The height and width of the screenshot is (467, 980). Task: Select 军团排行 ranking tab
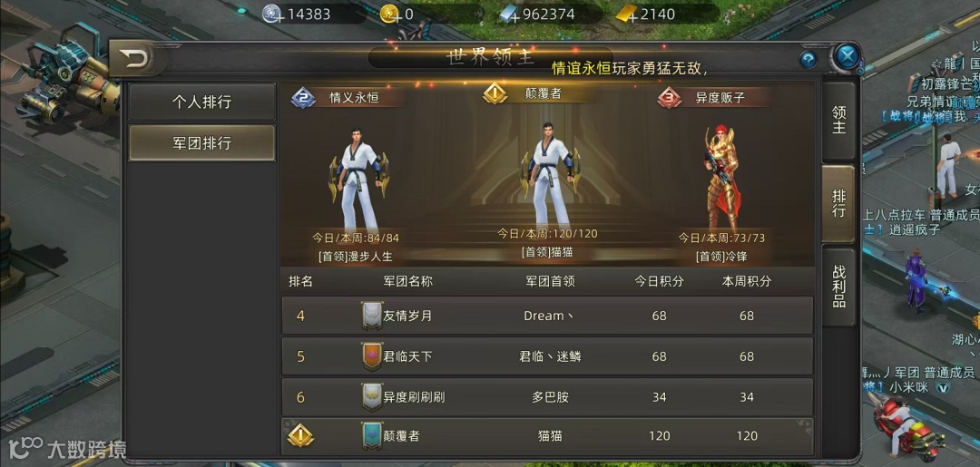[x=201, y=143]
